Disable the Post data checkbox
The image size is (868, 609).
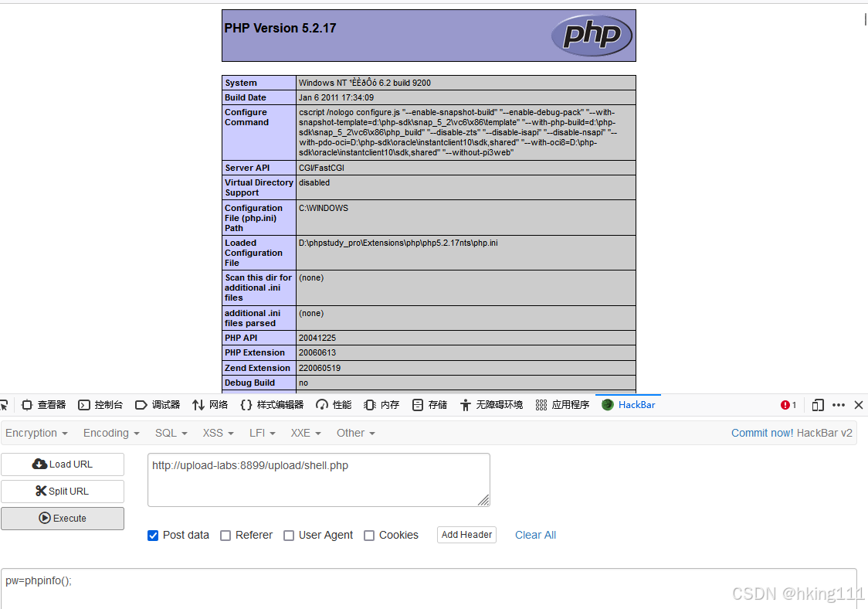[153, 535]
